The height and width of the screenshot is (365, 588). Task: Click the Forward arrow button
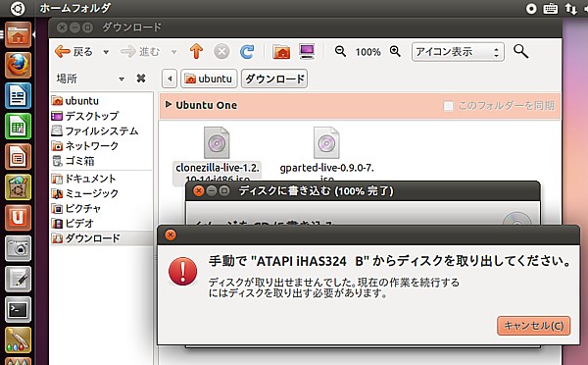pos(140,51)
